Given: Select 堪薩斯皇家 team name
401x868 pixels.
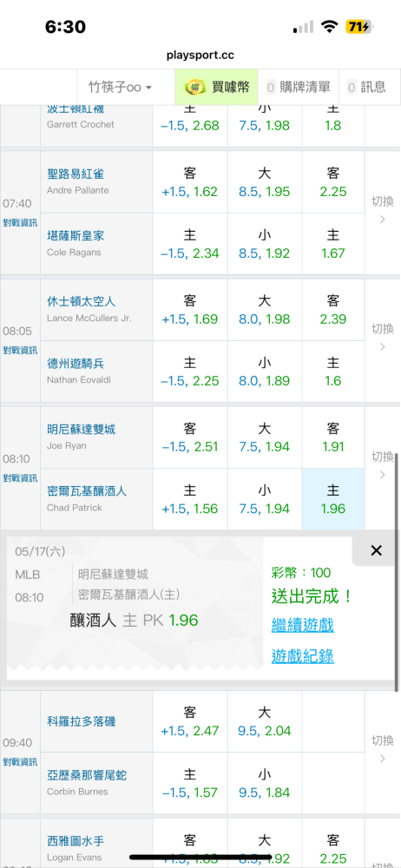Looking at the screenshot, I should (76, 236).
